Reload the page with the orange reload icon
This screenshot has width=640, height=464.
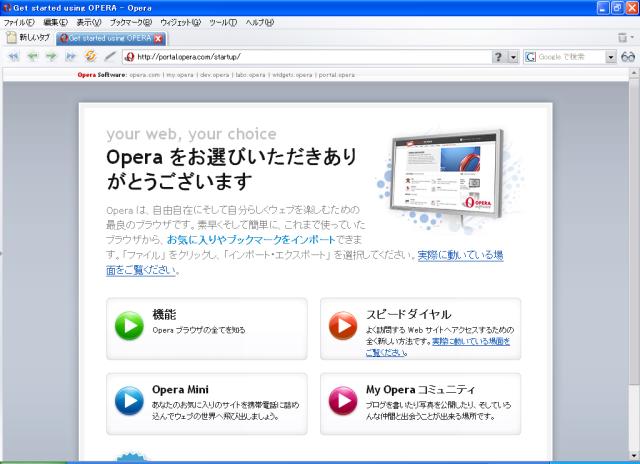90,56
